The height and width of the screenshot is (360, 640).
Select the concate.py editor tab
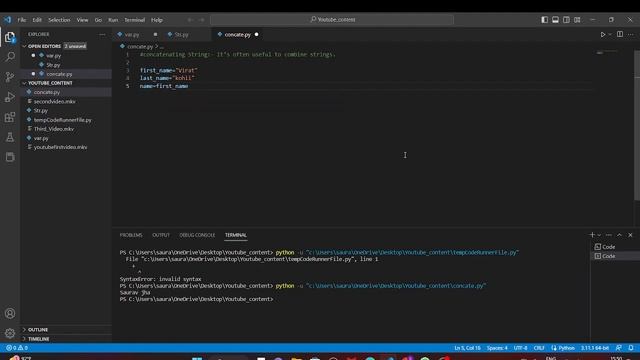[x=238, y=35]
